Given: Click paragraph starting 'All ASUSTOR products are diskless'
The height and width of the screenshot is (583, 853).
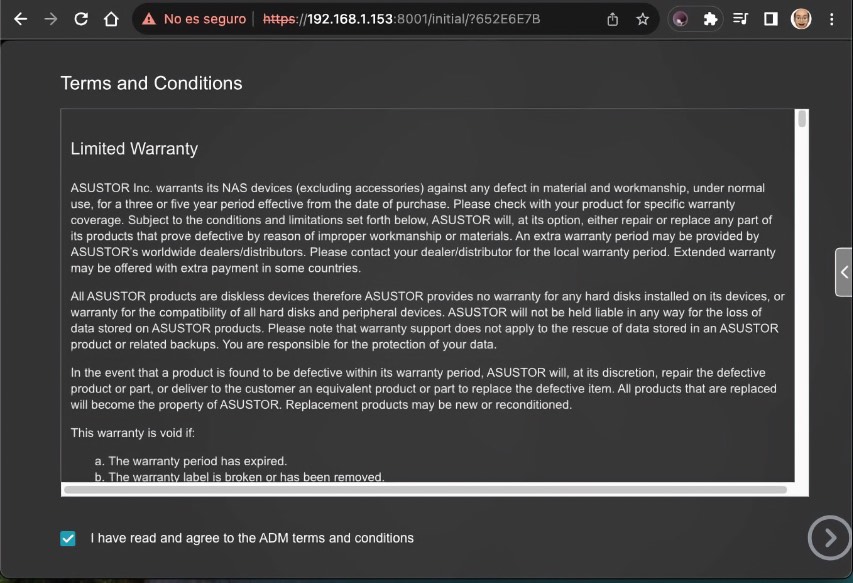Looking at the screenshot, I should click(427, 320).
